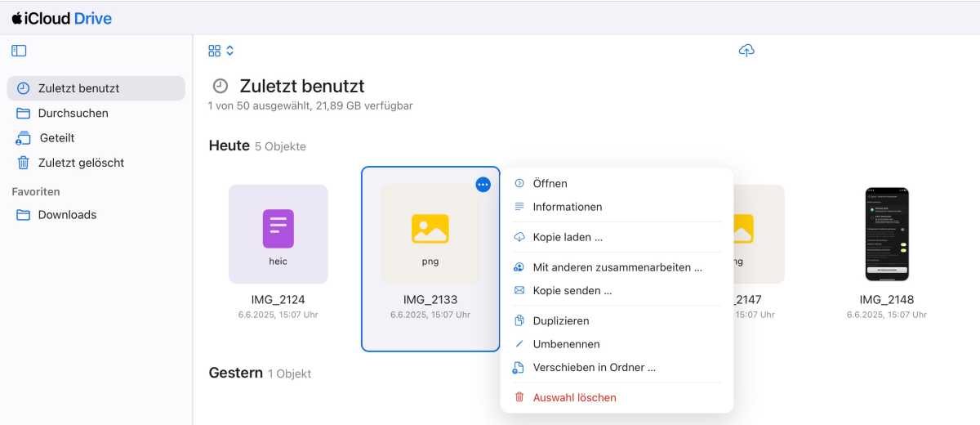This screenshot has height=425, width=980.
Task: Choose Duplizieren from context menu
Action: [617, 321]
